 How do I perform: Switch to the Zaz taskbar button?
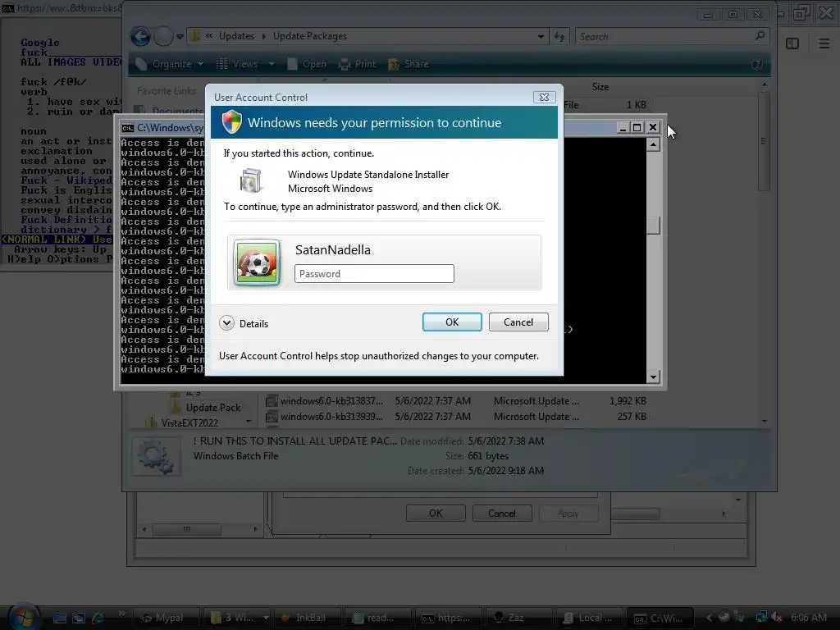(x=518, y=618)
